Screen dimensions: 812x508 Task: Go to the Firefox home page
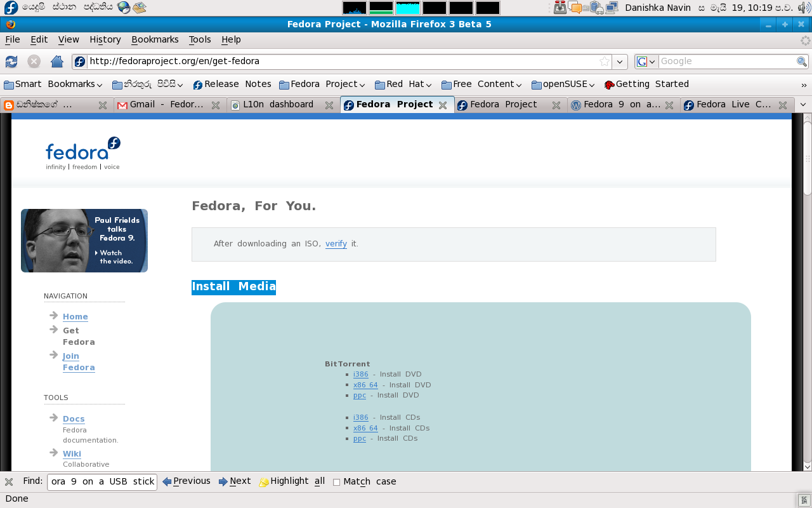(x=57, y=62)
